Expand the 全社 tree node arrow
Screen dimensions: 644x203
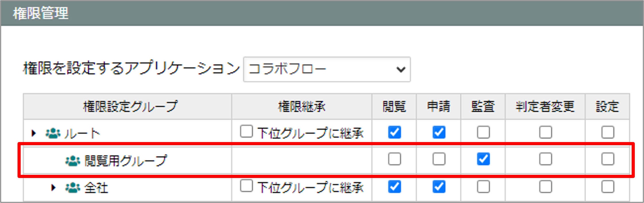(53, 188)
